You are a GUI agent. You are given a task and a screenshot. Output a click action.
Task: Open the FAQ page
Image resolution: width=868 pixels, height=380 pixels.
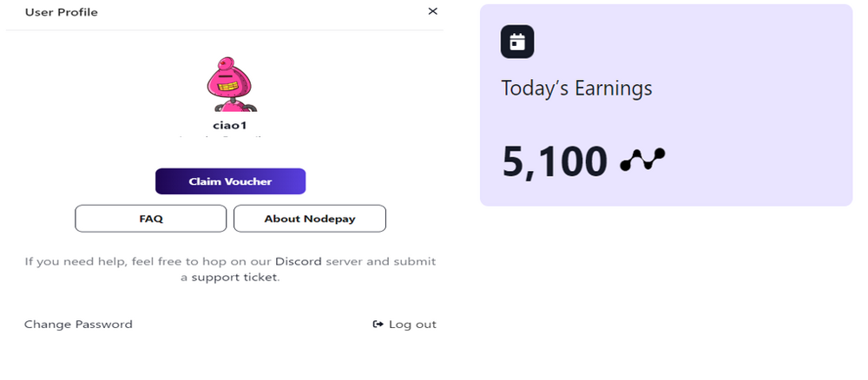(151, 219)
